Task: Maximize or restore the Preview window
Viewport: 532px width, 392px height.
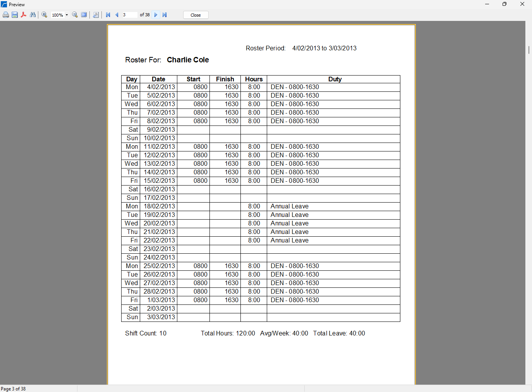Action: (x=504, y=4)
